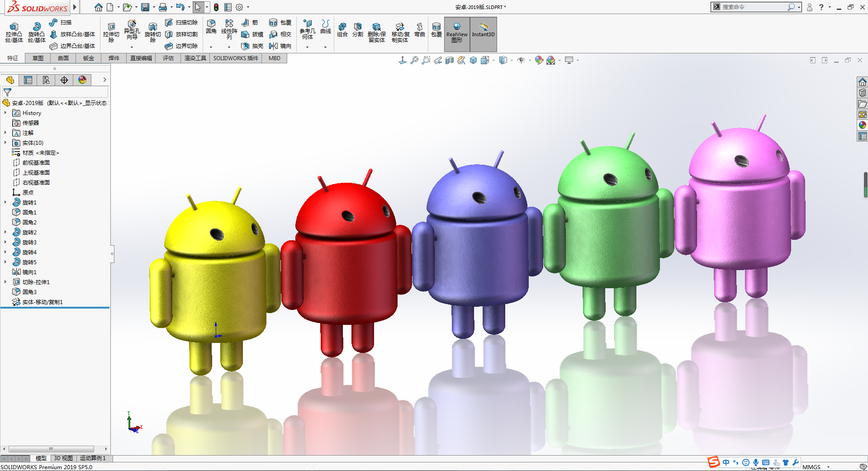This screenshot has height=471, width=868.
Task: Click the Undo arrow icon
Action: (180, 7)
